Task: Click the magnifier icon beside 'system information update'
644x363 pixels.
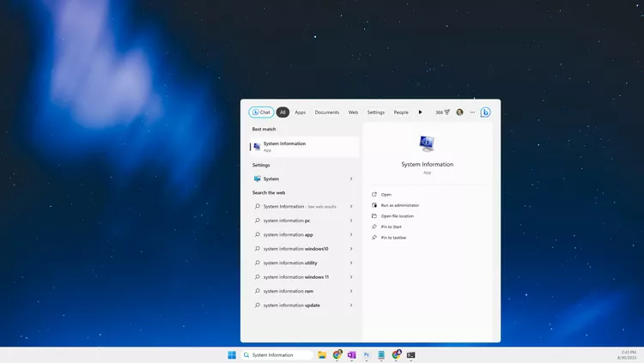Action: 257,305
